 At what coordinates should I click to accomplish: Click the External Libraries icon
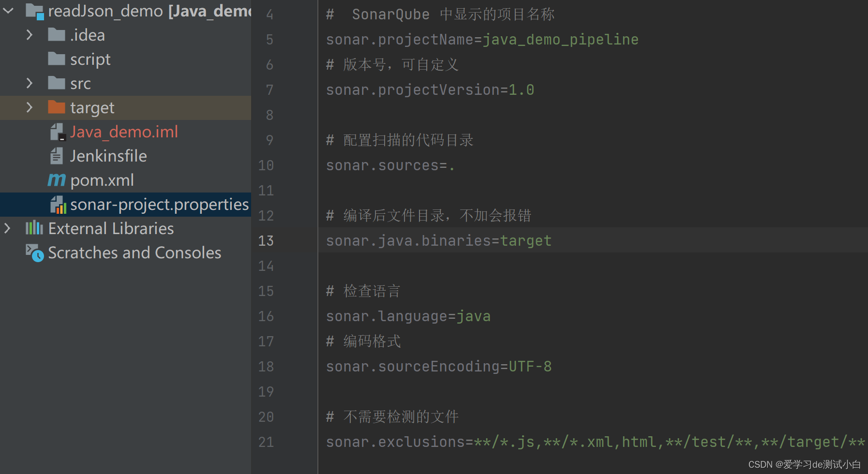tap(34, 228)
